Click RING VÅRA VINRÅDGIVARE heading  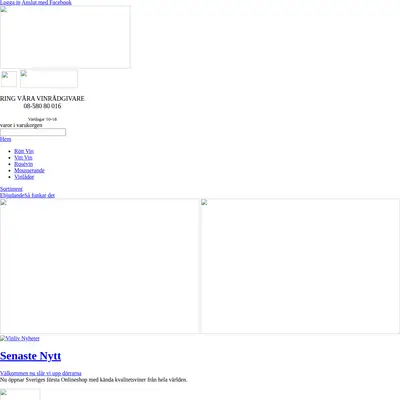tap(42, 98)
